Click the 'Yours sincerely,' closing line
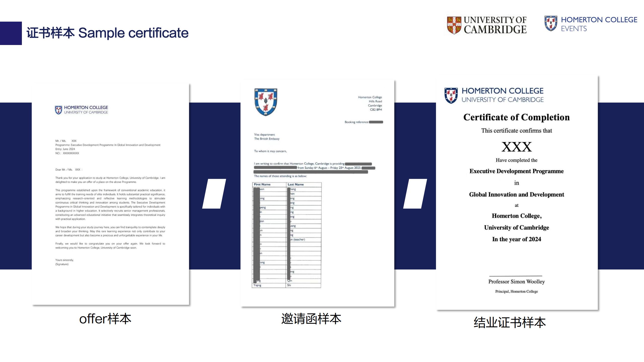The image size is (644, 362). pos(64,260)
